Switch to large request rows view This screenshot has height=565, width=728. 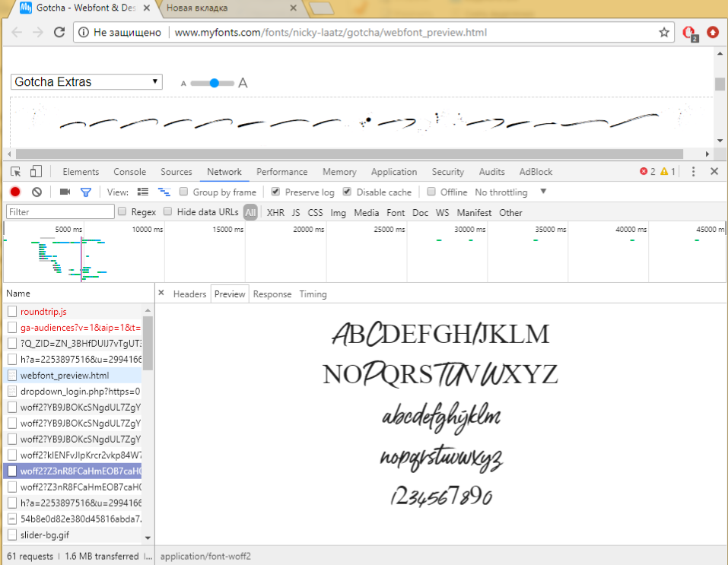click(x=143, y=192)
